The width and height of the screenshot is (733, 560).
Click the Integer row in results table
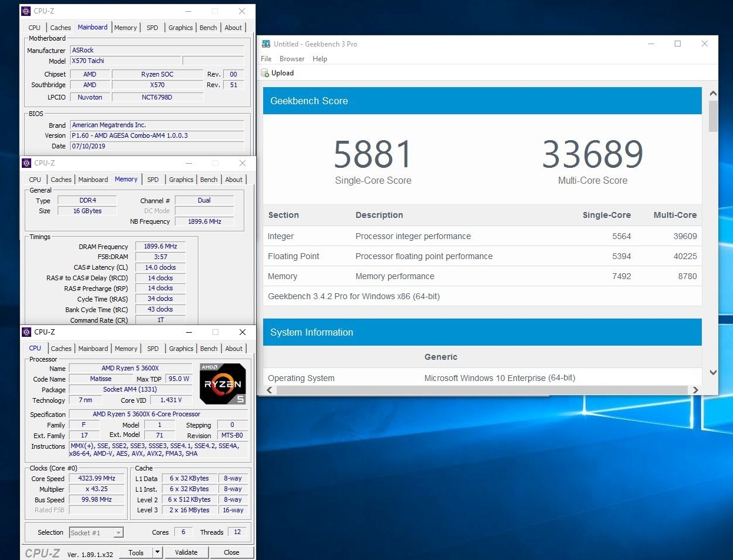pos(482,236)
